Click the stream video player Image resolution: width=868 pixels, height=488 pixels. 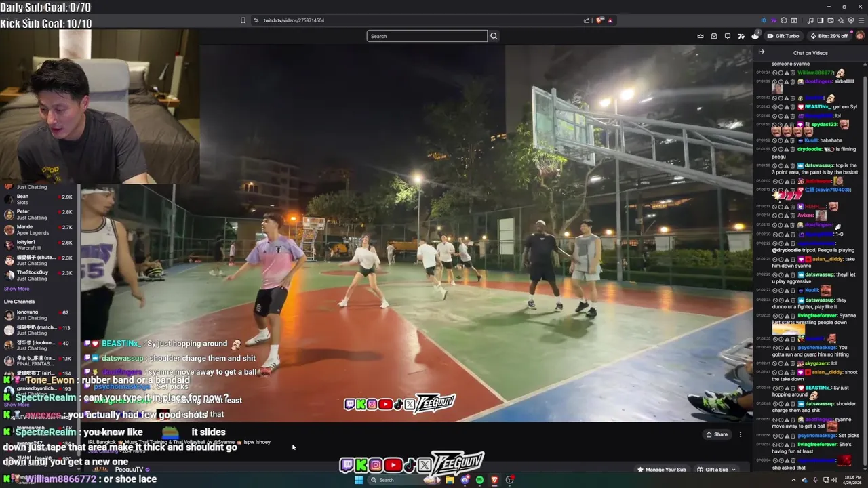point(416,234)
